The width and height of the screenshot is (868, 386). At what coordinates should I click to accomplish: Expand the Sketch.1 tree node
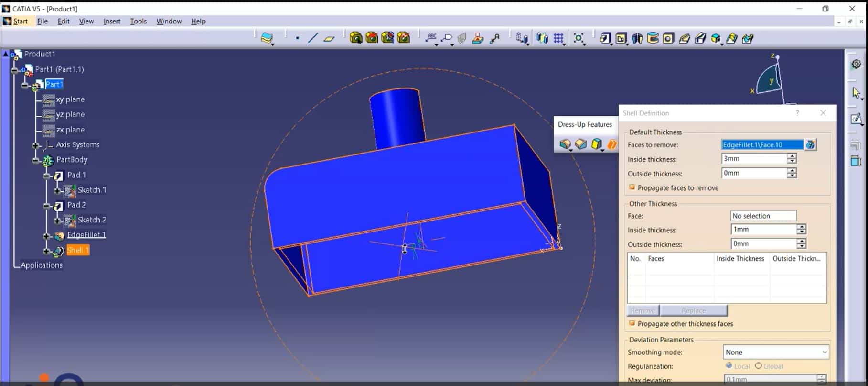click(x=57, y=190)
